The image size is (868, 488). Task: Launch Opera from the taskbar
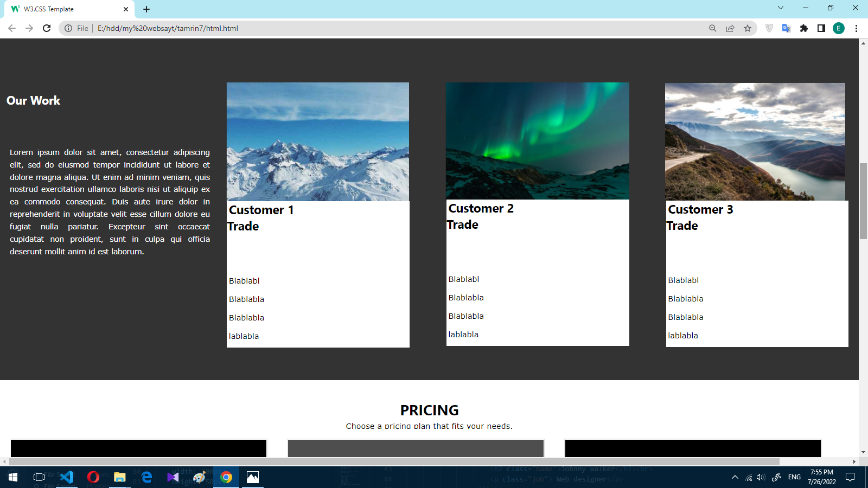93,477
